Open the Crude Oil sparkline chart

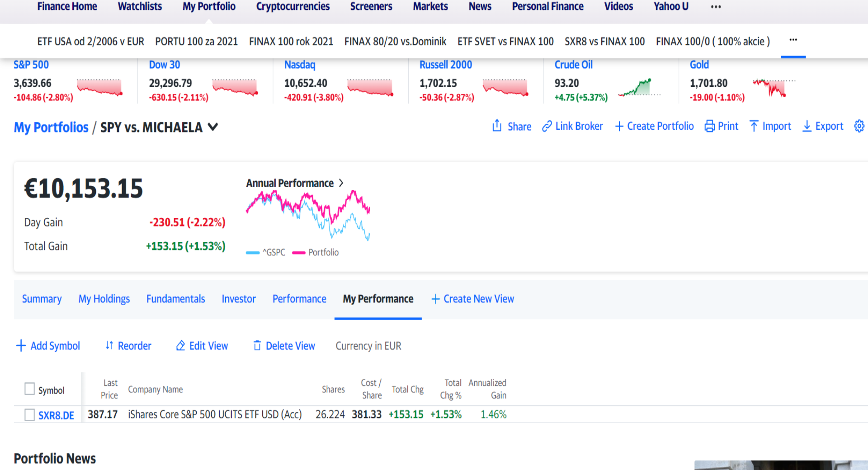point(639,87)
